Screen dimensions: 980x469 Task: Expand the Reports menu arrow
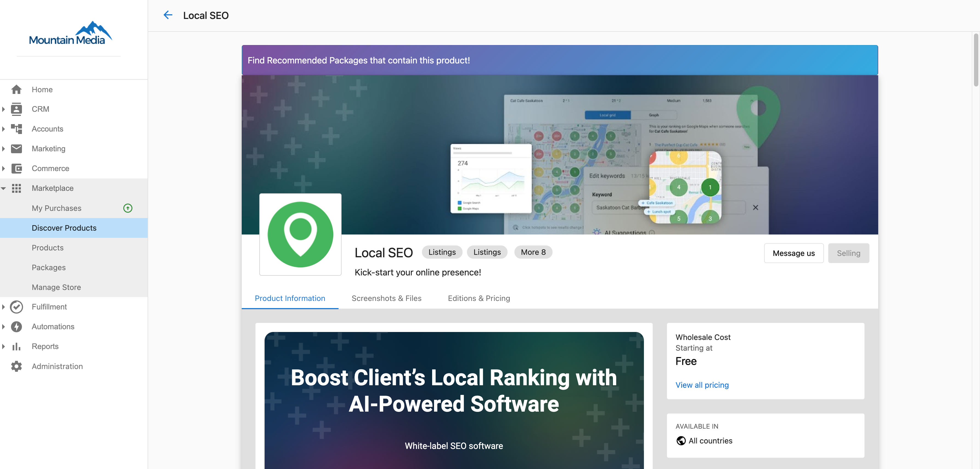click(x=3, y=347)
